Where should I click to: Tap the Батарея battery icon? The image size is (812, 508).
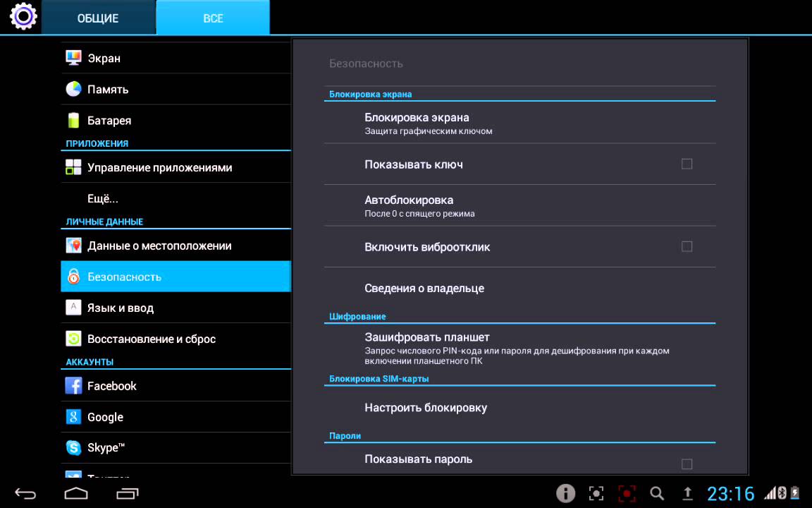click(x=73, y=120)
